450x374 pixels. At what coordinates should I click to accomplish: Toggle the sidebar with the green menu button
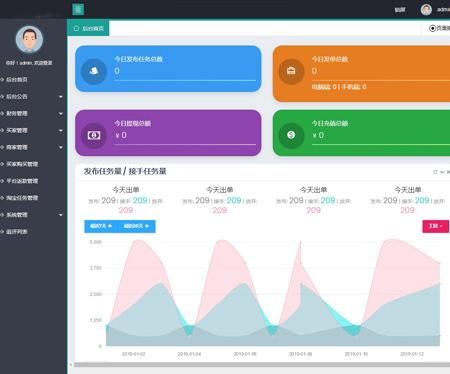pos(78,9)
